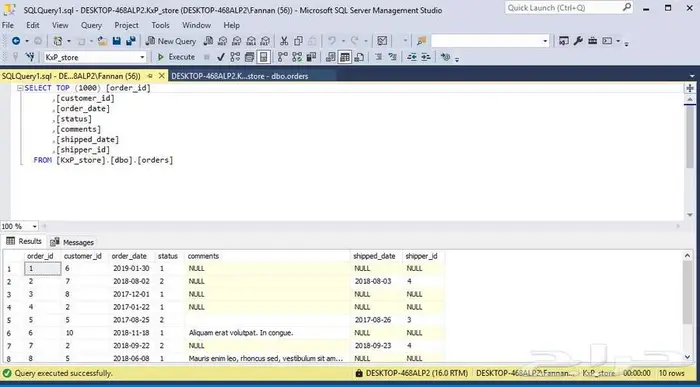
Task: Click the shipped_date column header
Action: point(374,256)
